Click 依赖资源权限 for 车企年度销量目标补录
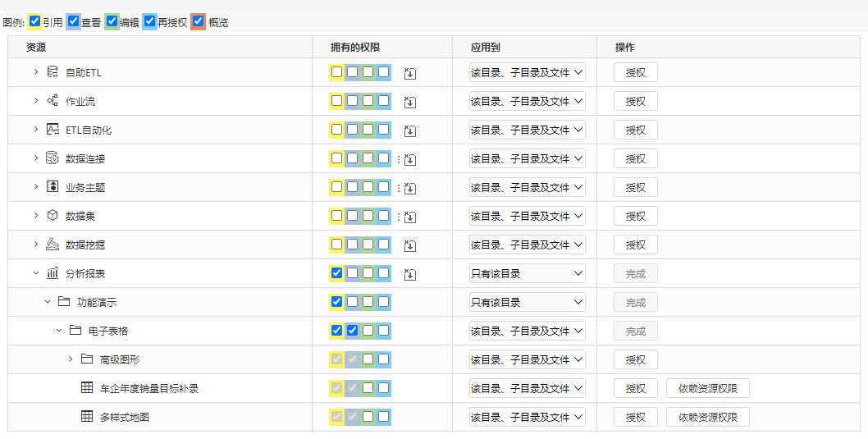868x439 pixels. point(708,388)
